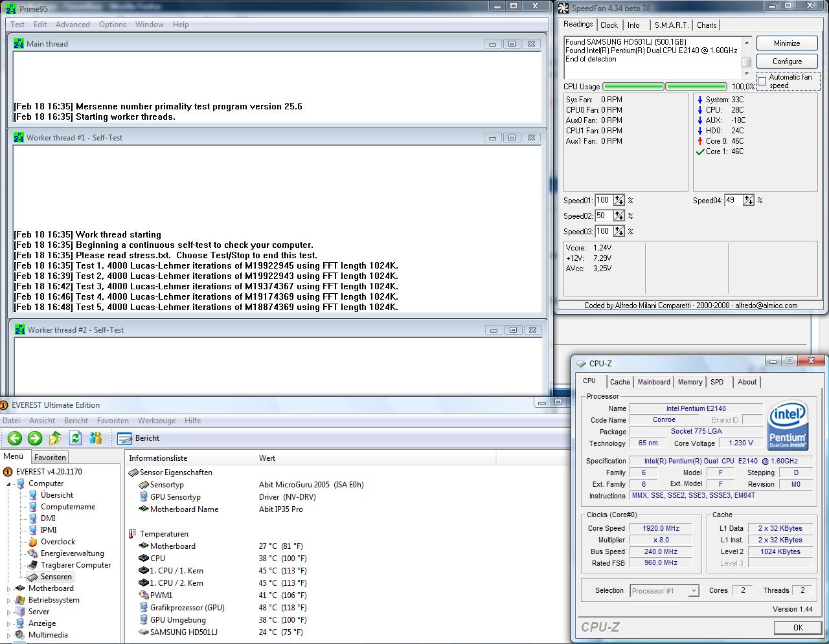Viewport: 829px width, 644px height.
Task: Click the Speed01 value input field
Action: pos(604,200)
